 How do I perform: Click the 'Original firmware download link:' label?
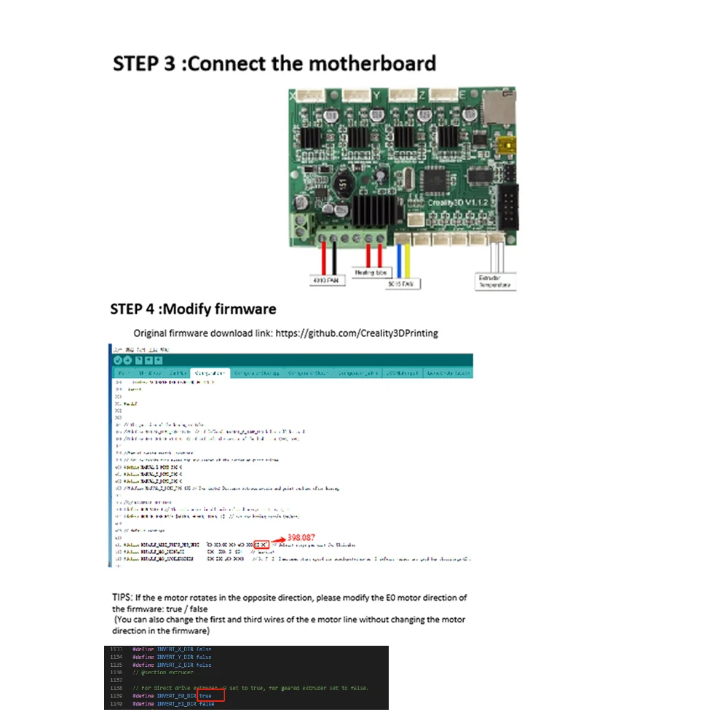(203, 333)
